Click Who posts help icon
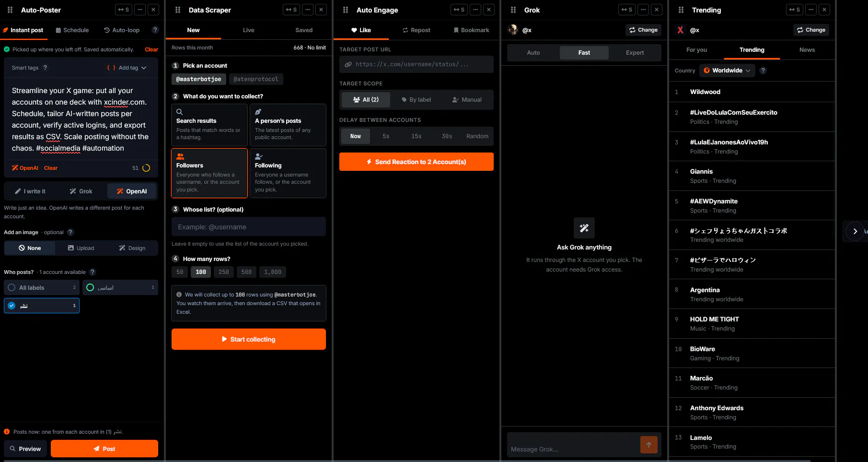The height and width of the screenshot is (462, 868). 93,272
